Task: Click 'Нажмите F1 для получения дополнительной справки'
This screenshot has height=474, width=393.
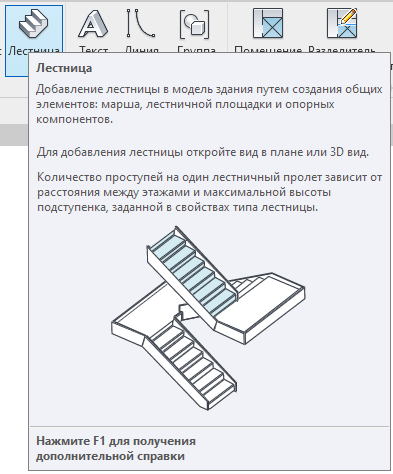Action: pos(116,448)
